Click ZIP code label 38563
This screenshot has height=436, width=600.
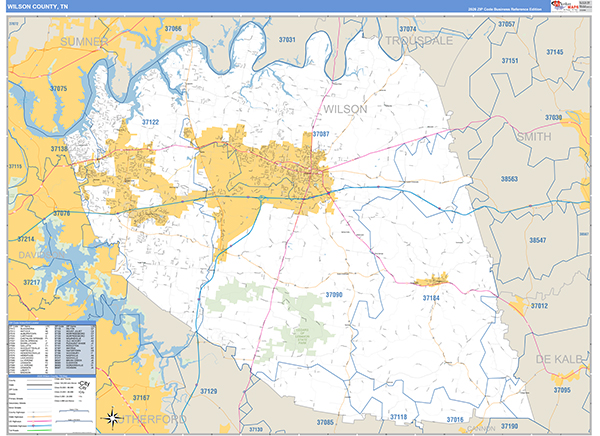tap(509, 179)
